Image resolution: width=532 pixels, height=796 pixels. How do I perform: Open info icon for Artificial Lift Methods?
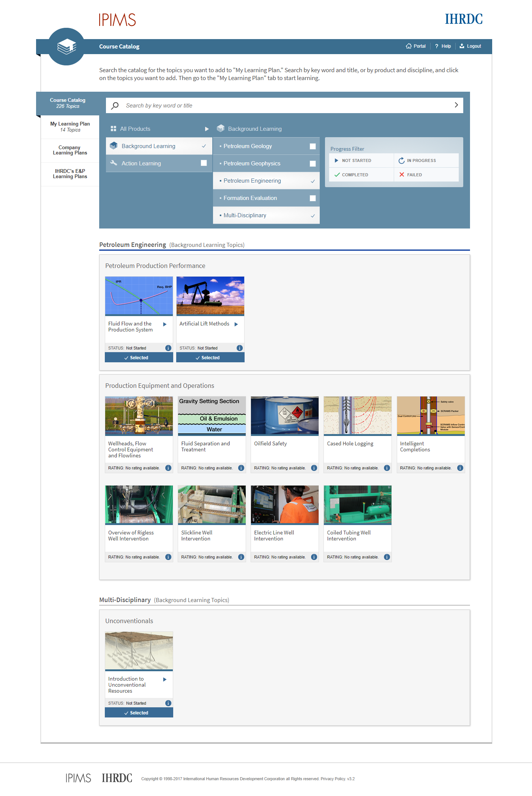(x=240, y=348)
